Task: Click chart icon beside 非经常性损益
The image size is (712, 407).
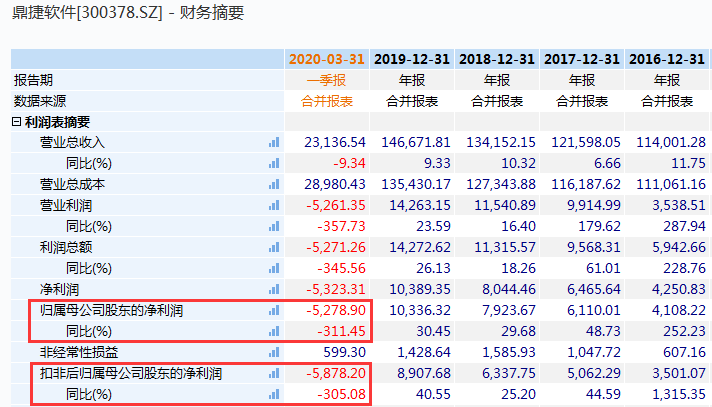Action: pyautogui.click(x=273, y=352)
